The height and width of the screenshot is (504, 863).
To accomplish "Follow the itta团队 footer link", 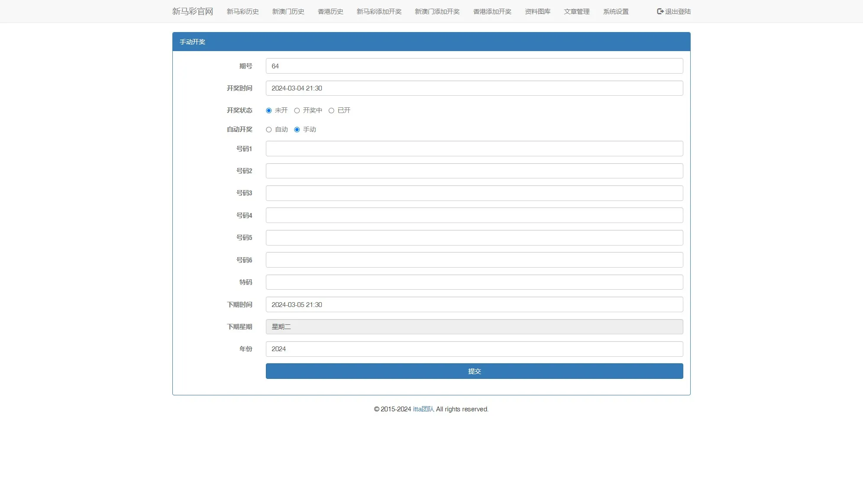I will point(423,409).
